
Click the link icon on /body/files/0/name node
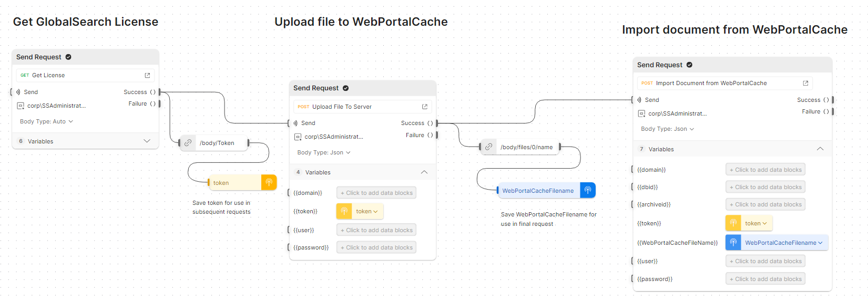point(488,147)
